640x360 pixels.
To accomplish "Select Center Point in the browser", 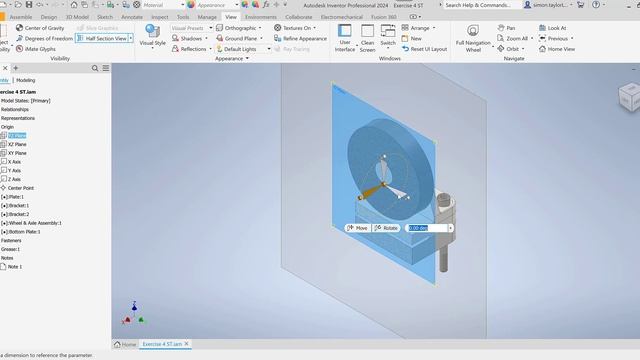I will [21, 188].
